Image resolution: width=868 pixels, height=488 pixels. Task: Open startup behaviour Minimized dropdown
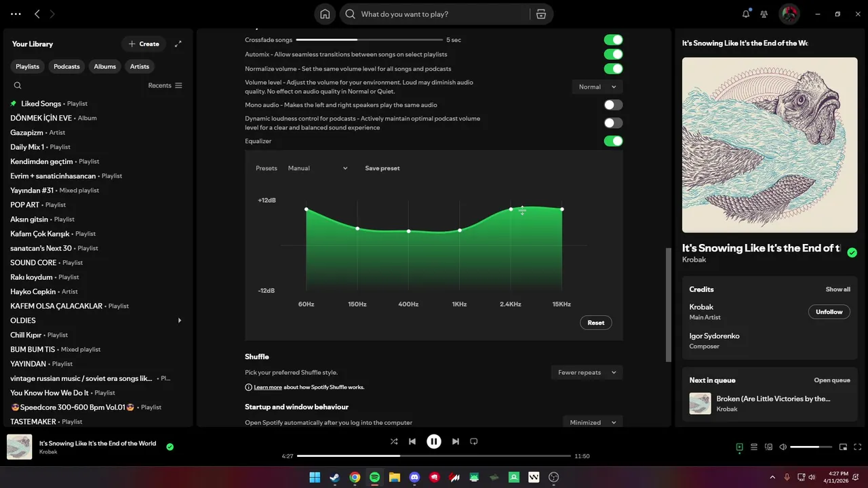point(593,422)
